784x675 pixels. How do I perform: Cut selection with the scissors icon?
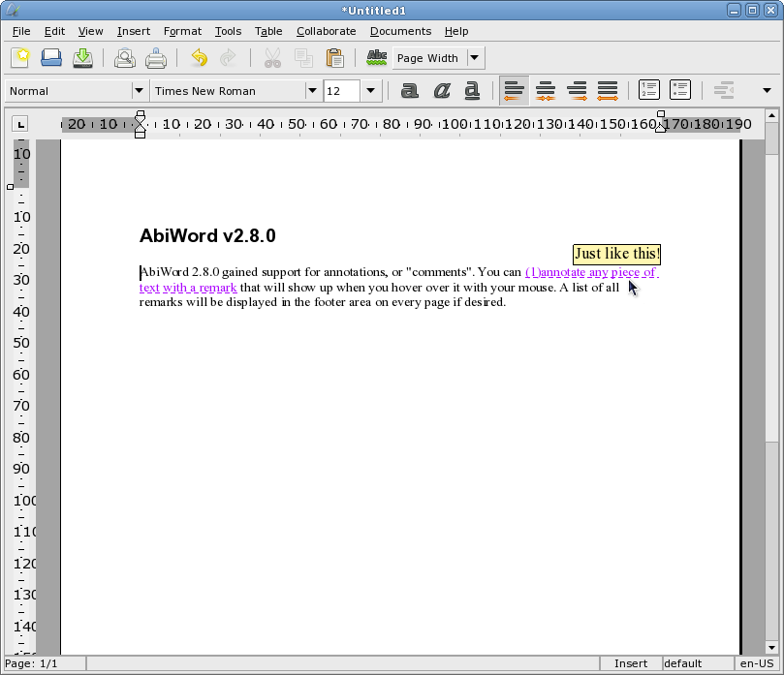(x=272, y=58)
